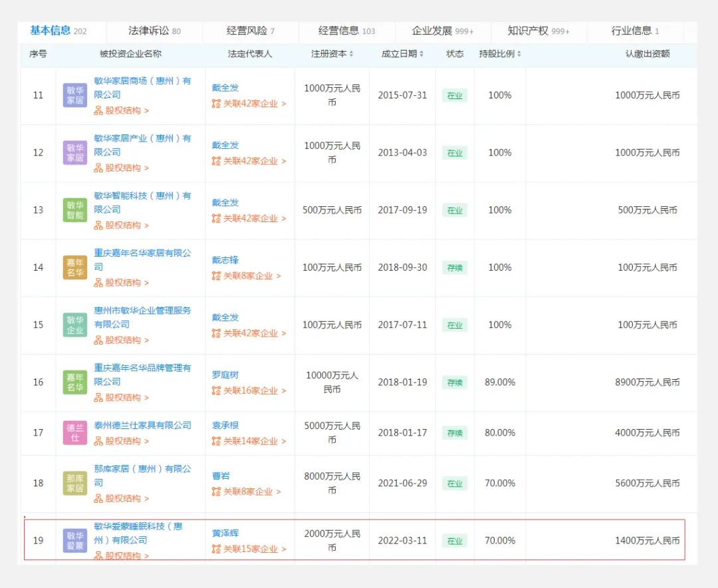View 关联14家企业 for 袁承根
The width and height of the screenshot is (718, 588).
click(x=249, y=441)
